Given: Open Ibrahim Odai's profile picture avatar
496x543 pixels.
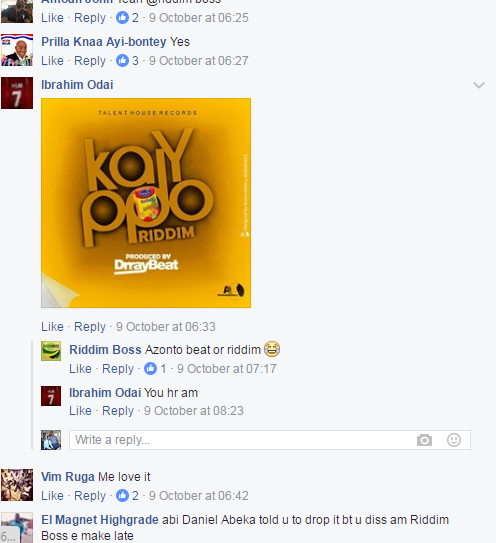Looking at the screenshot, I should tap(17, 93).
